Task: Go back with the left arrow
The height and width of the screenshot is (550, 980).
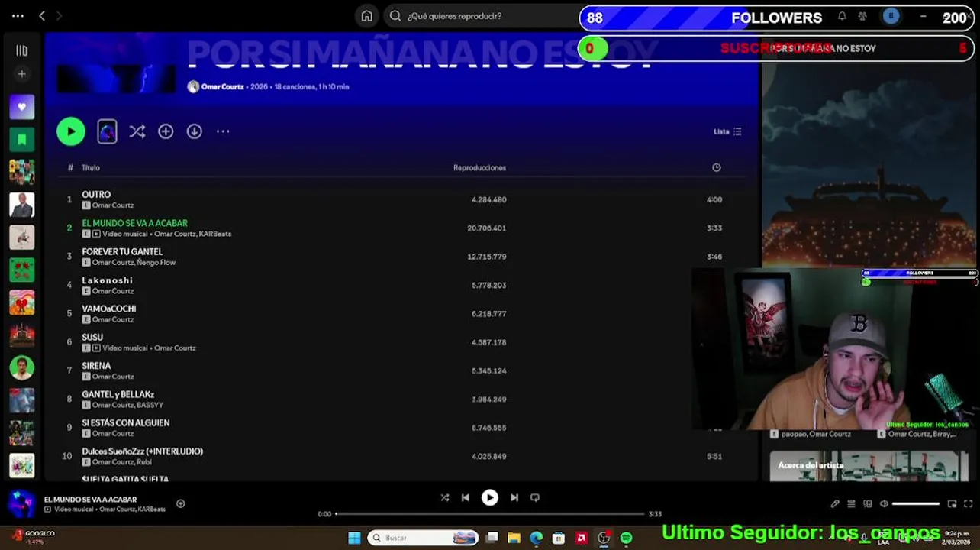Action: (42, 16)
